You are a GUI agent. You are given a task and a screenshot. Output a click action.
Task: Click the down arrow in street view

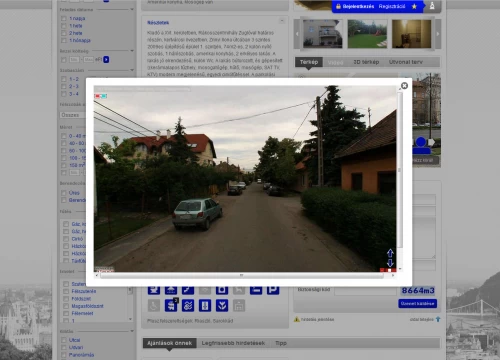[x=390, y=263]
